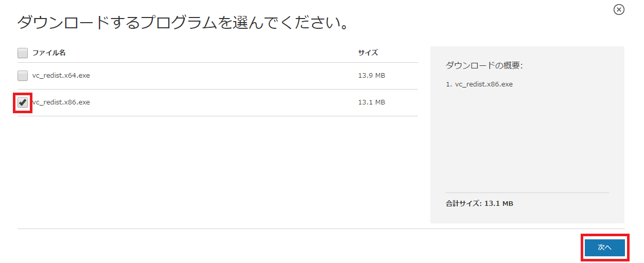Click the 合計サイズ label
Viewport: 644px width, 263px height.
pos(464,203)
